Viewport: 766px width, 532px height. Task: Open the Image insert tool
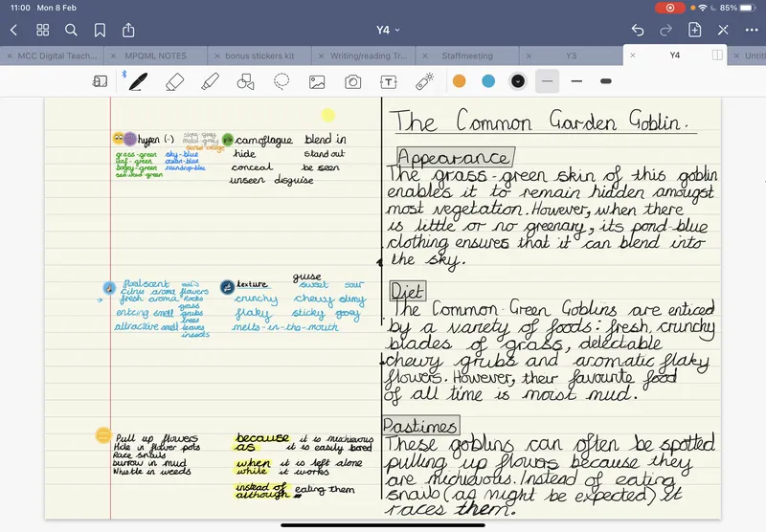[x=317, y=81]
